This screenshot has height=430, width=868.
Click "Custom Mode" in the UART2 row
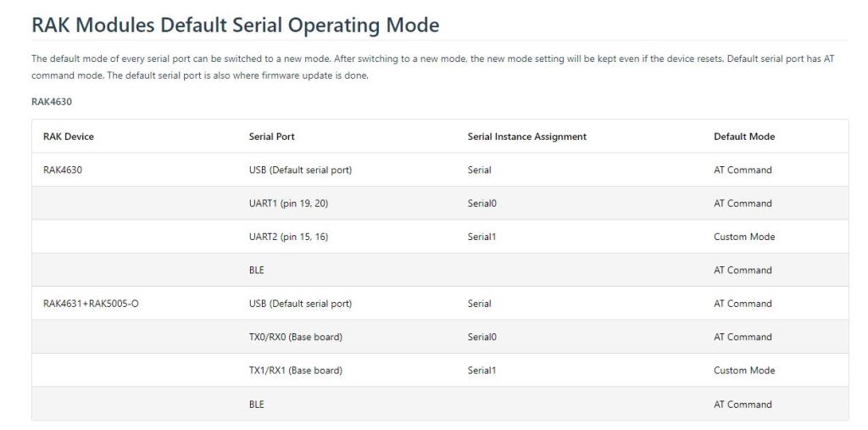[x=744, y=237]
